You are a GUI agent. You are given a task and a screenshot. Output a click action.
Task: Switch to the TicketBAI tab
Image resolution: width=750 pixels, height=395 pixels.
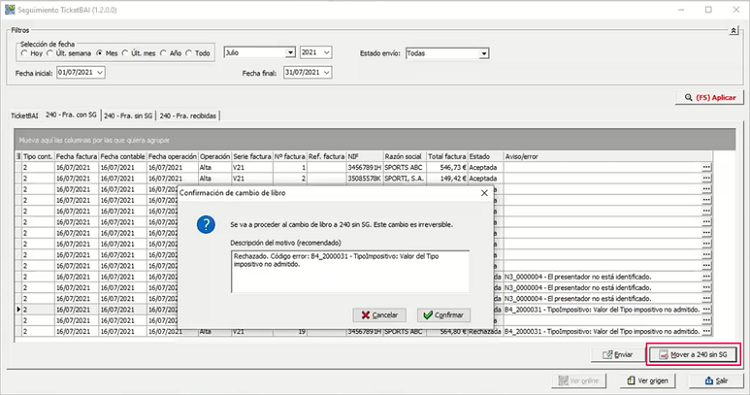pos(24,116)
